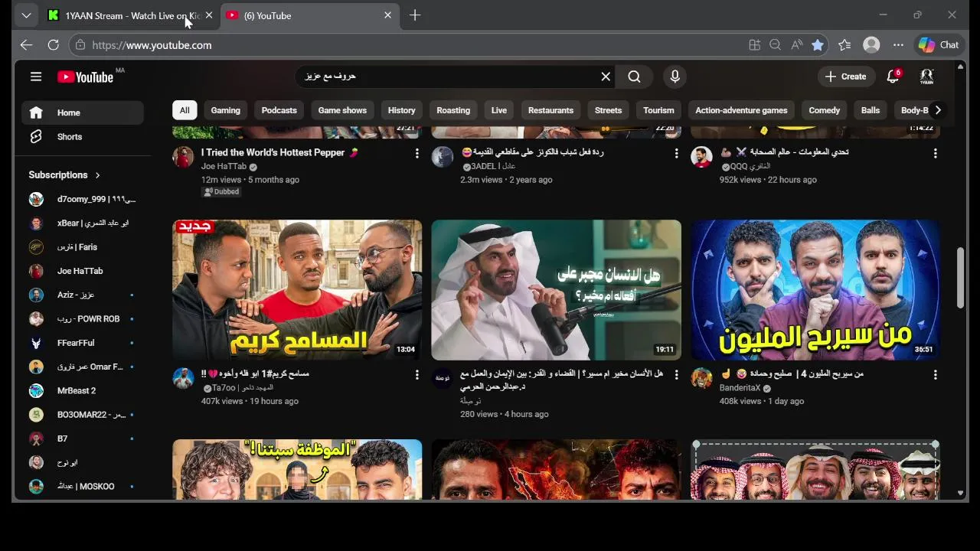This screenshot has width=980, height=551.
Task: Open the new tab plus button
Action: click(415, 15)
